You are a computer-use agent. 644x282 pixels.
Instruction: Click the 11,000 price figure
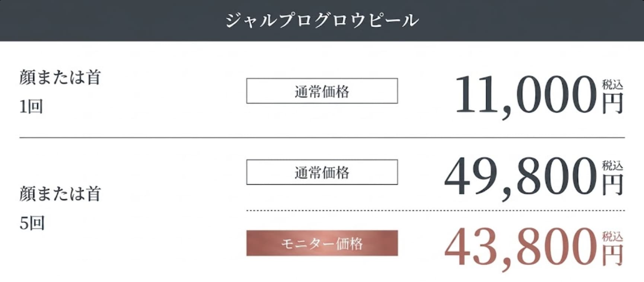click(x=526, y=94)
